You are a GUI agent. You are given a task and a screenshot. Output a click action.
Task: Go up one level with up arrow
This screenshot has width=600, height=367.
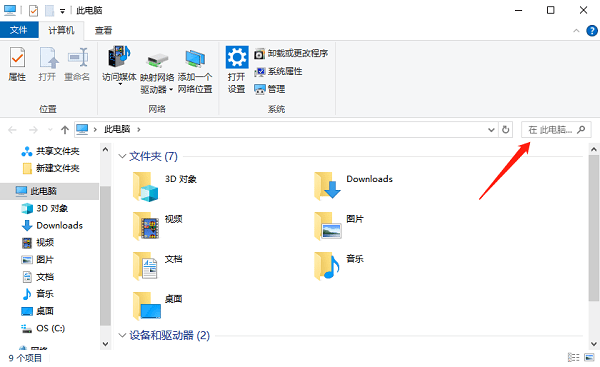[x=65, y=130]
